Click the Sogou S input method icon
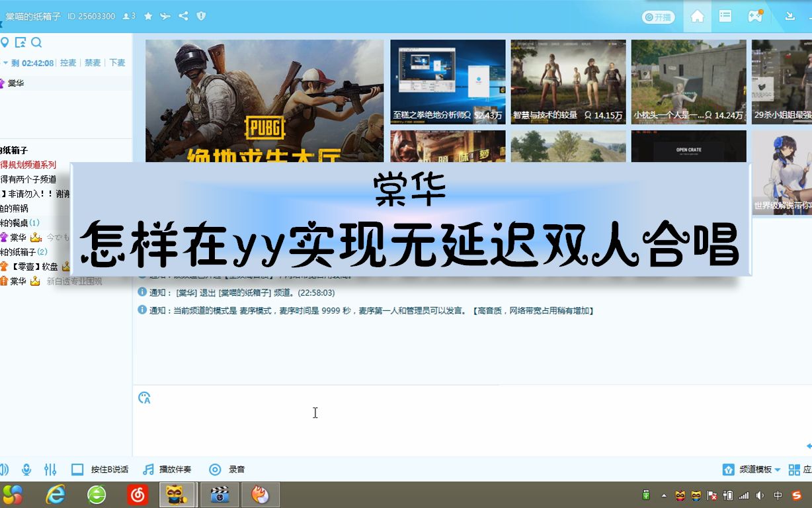Image resolution: width=812 pixels, height=508 pixels. (x=797, y=495)
